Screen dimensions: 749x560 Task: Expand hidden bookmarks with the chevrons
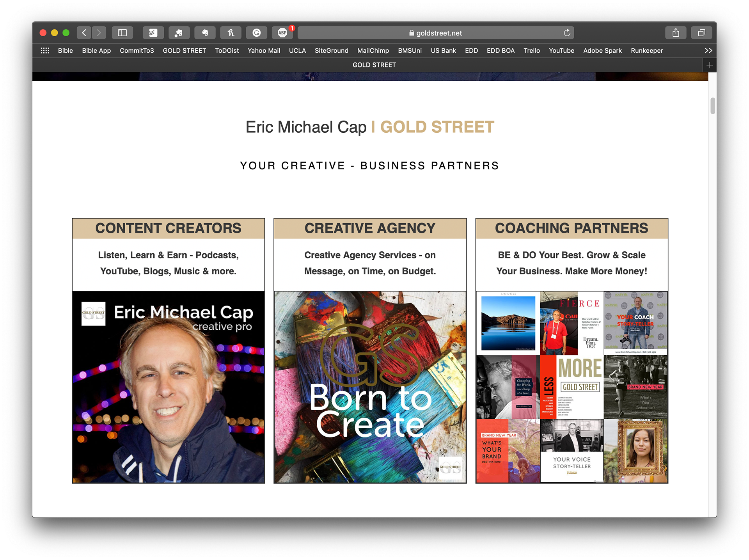[708, 50]
